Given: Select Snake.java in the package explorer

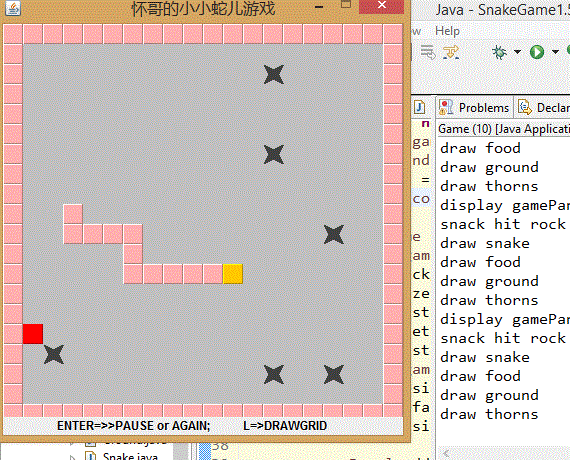Looking at the screenshot, I should click(130, 456).
